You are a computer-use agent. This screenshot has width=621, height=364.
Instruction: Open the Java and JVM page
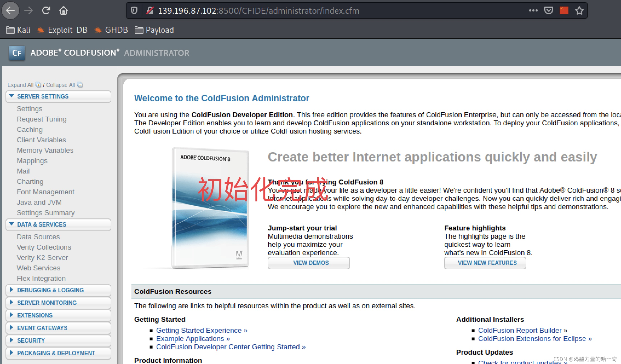pyautogui.click(x=39, y=202)
